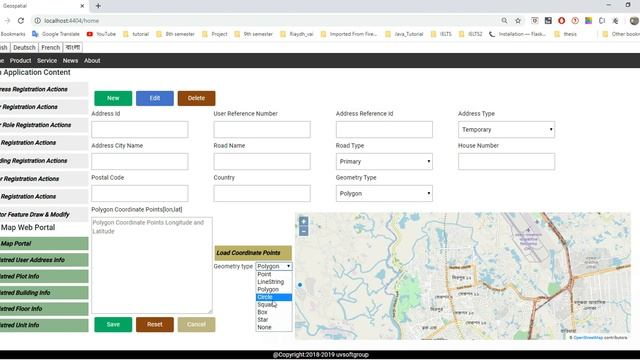Open the Project bookmarks folder
This screenshot has height=360, width=640.
215,34
